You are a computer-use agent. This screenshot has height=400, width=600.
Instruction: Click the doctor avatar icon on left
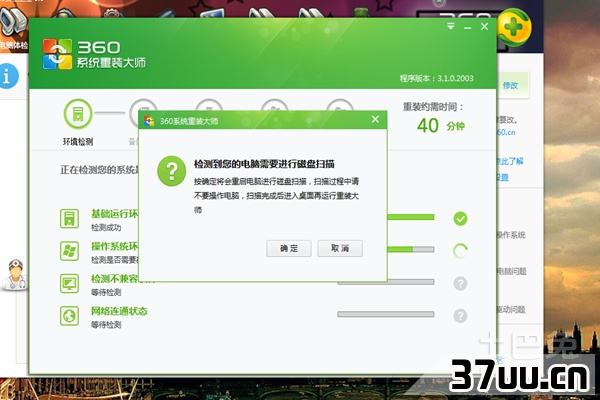click(15, 274)
